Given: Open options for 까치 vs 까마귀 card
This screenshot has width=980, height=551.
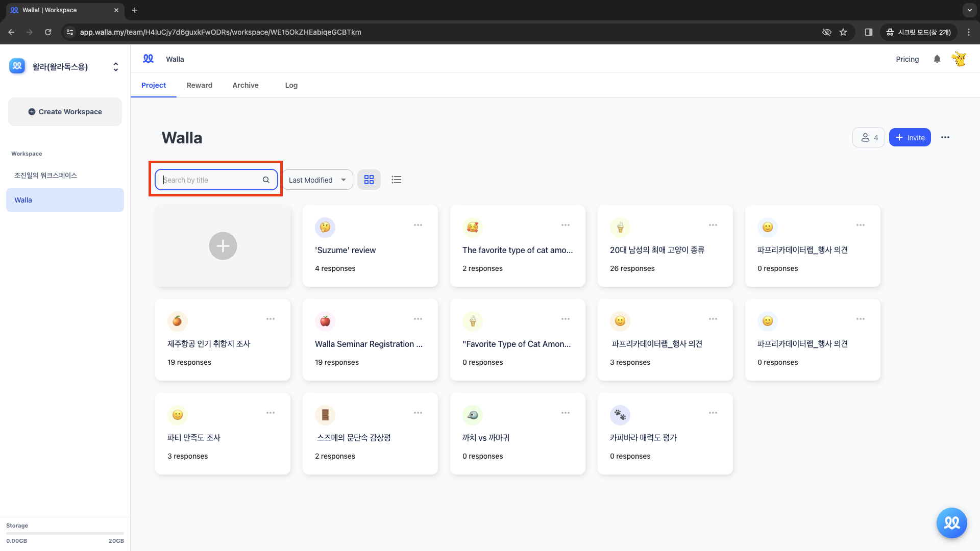Looking at the screenshot, I should 565,413.
